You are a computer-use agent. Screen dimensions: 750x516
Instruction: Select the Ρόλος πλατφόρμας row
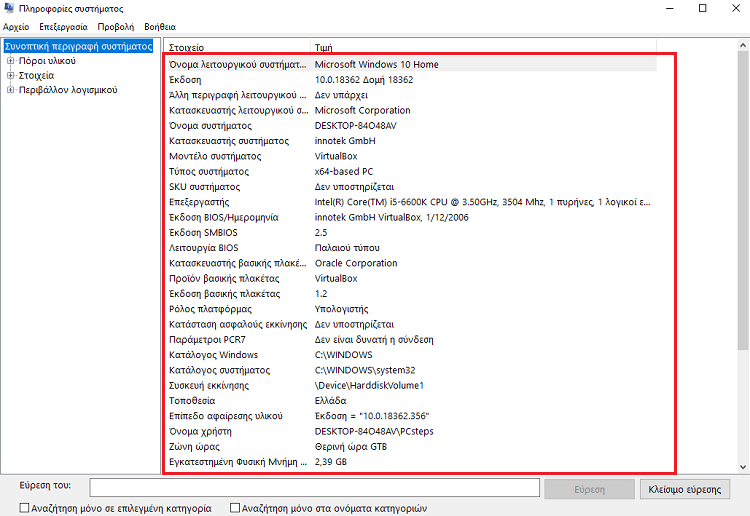click(x=411, y=309)
